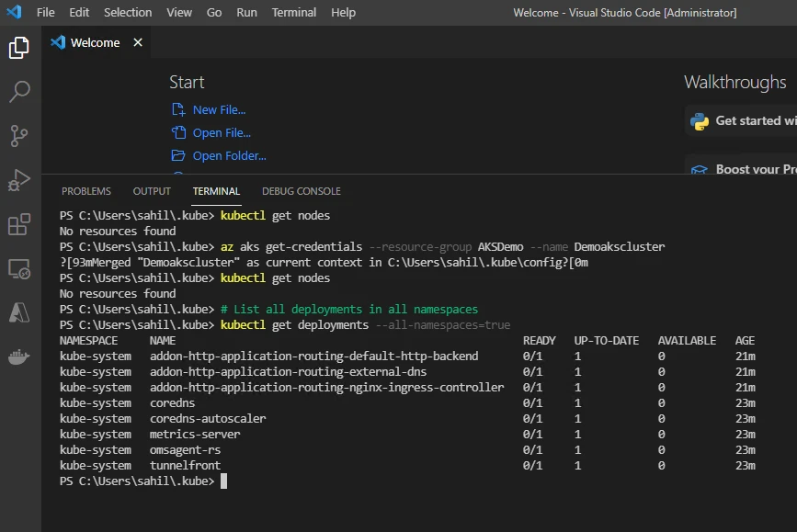Open the Terminal menu
797x532 pixels.
pyautogui.click(x=293, y=12)
